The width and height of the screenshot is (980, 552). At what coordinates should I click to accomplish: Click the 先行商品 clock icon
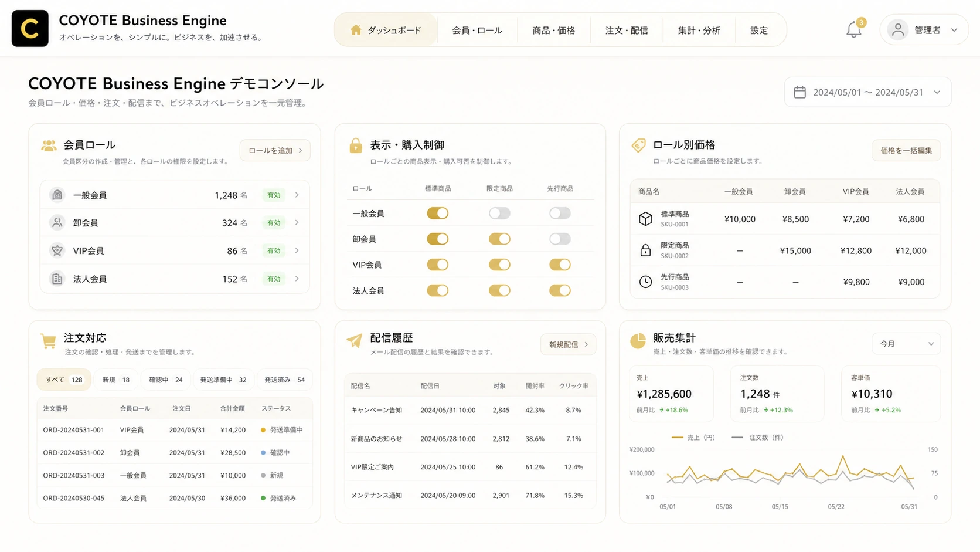point(645,282)
